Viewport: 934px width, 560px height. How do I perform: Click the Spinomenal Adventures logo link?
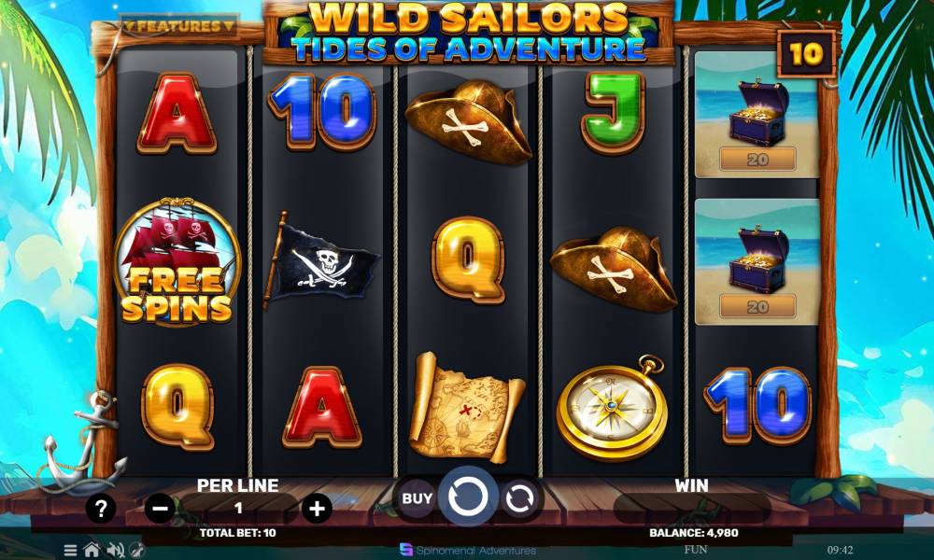[x=468, y=551]
